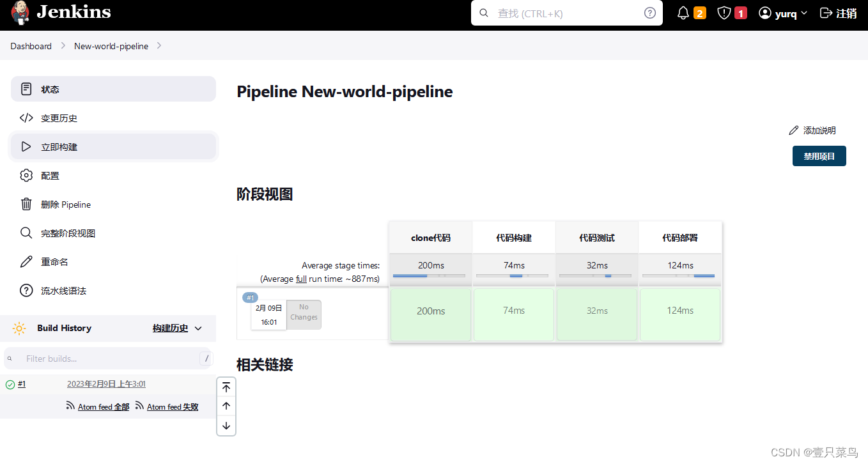The height and width of the screenshot is (464, 868).
Task: Click the red security alert badge 1
Action: click(741, 13)
